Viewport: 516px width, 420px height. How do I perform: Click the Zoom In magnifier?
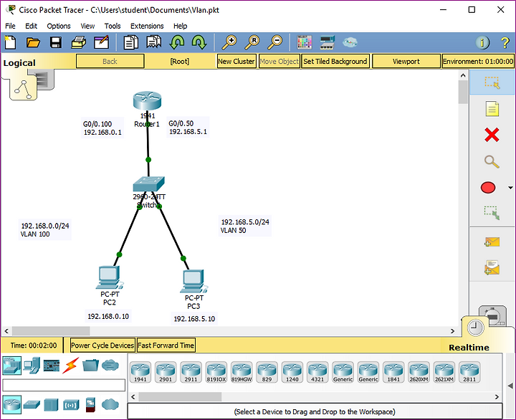(229, 42)
